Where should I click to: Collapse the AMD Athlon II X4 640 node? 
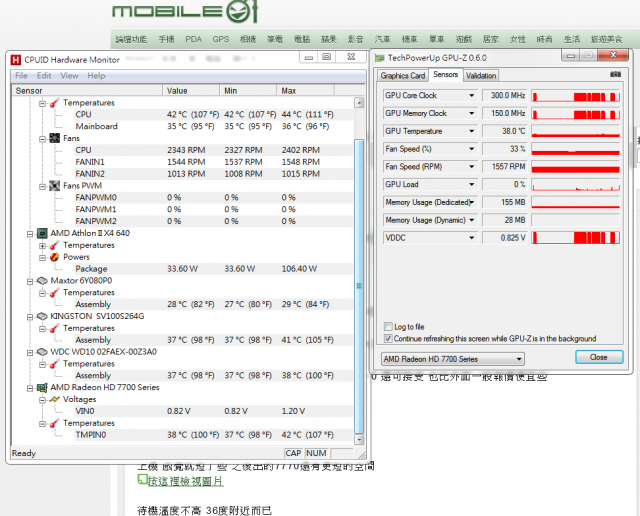click(x=30, y=234)
